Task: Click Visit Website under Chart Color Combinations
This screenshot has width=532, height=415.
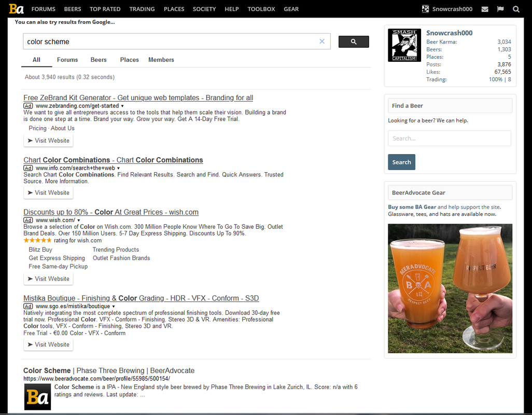Action: tap(49, 193)
